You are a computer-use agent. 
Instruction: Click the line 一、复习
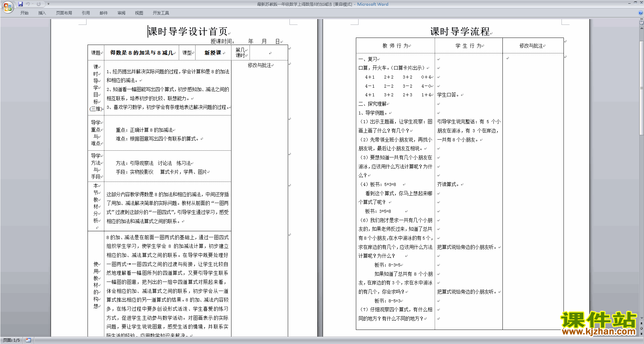pyautogui.click(x=368, y=59)
